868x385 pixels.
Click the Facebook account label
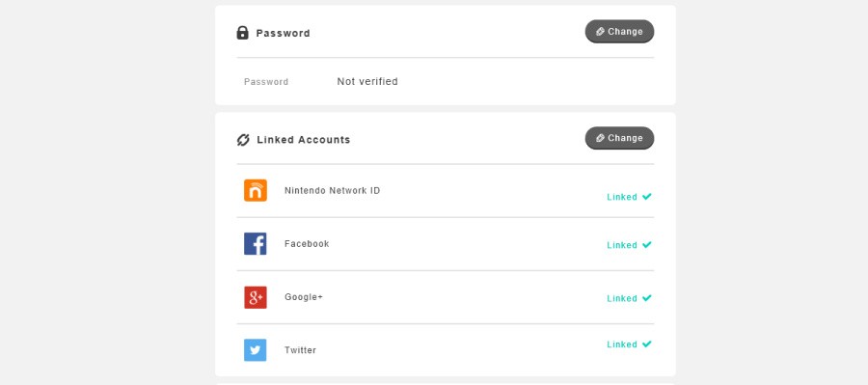307,244
